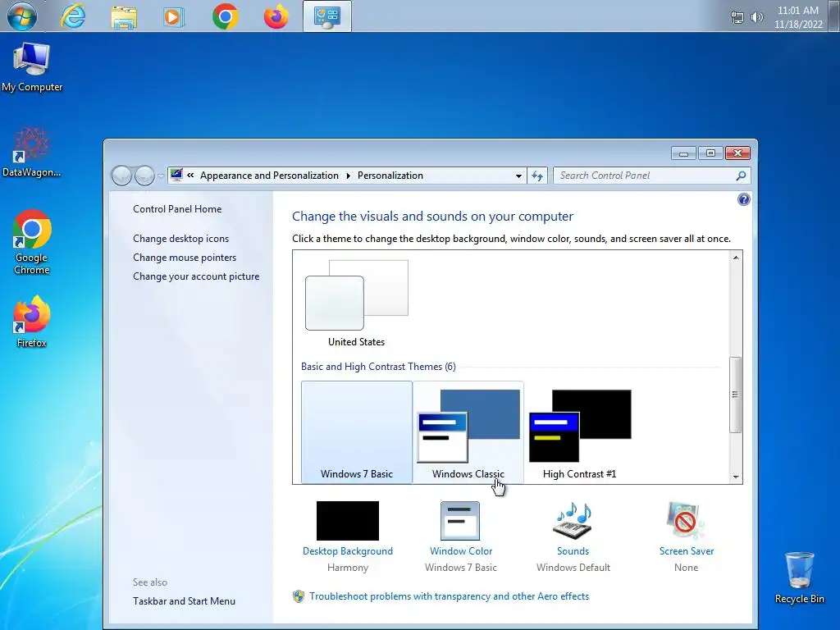Open Change mouse pointers link
This screenshot has height=630, width=840.
point(185,258)
